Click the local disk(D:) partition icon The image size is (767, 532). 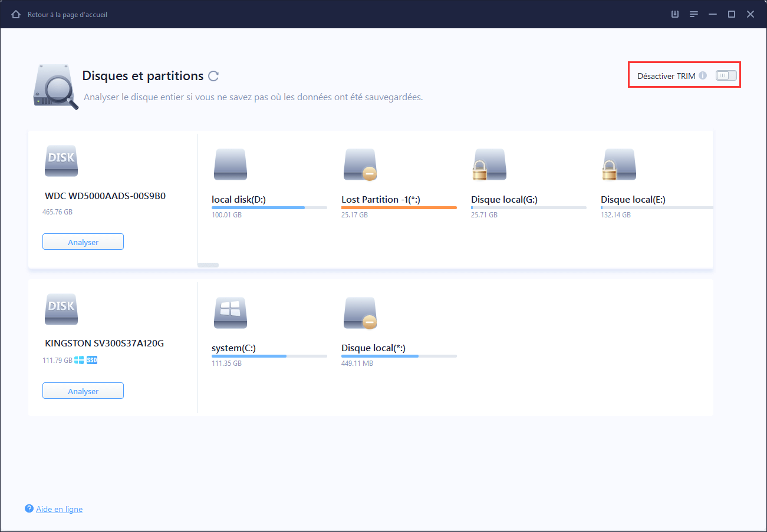click(x=231, y=165)
